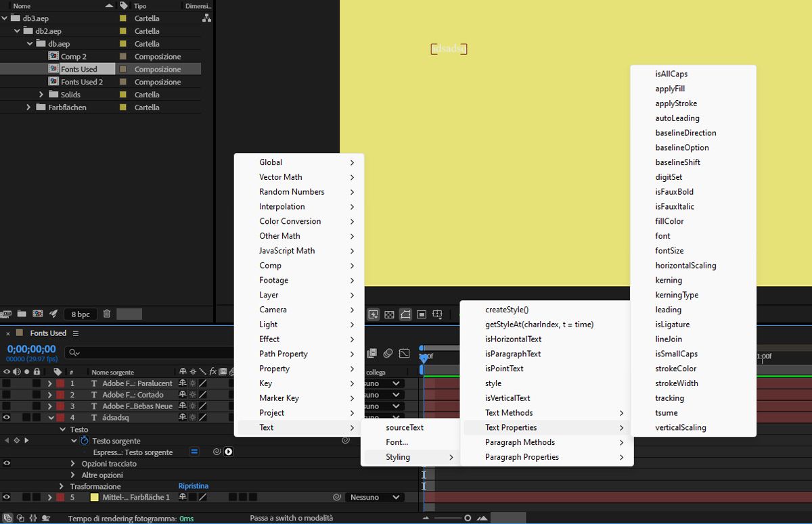Toggle render time pane icon at timeline bottom
812x524 pixels.
pos(45,518)
